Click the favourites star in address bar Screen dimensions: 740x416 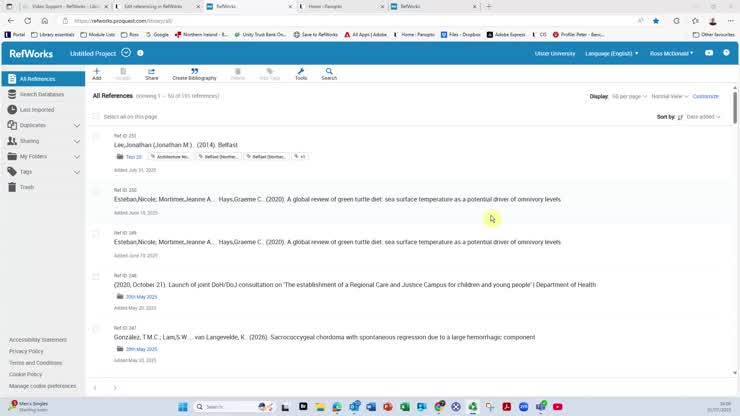[656, 21]
